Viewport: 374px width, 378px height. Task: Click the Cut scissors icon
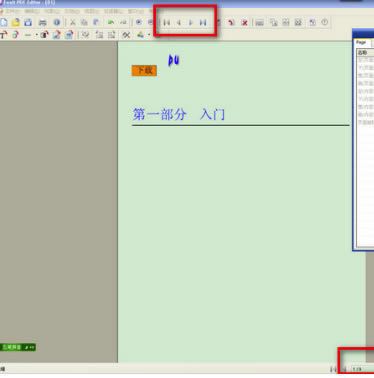[x=72, y=22]
